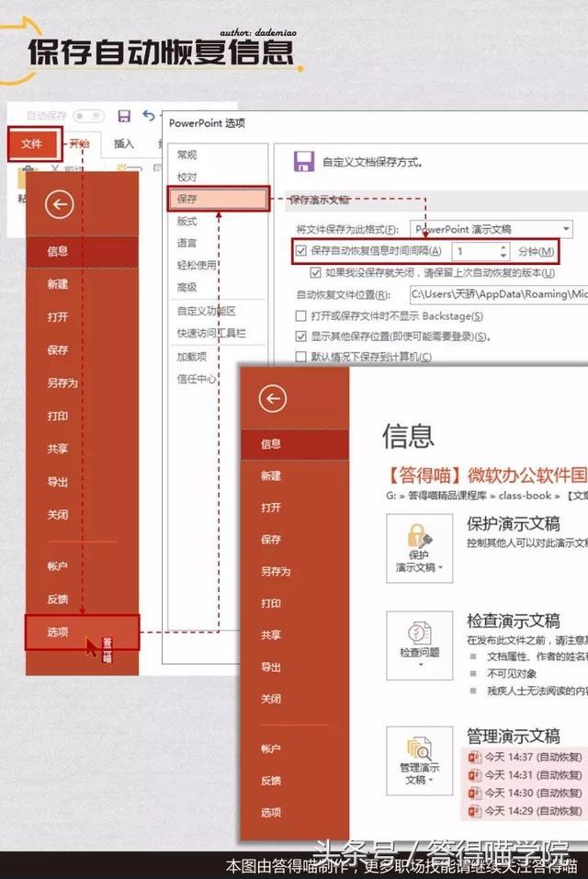Choose 加载项 in options dialog

coord(191,357)
